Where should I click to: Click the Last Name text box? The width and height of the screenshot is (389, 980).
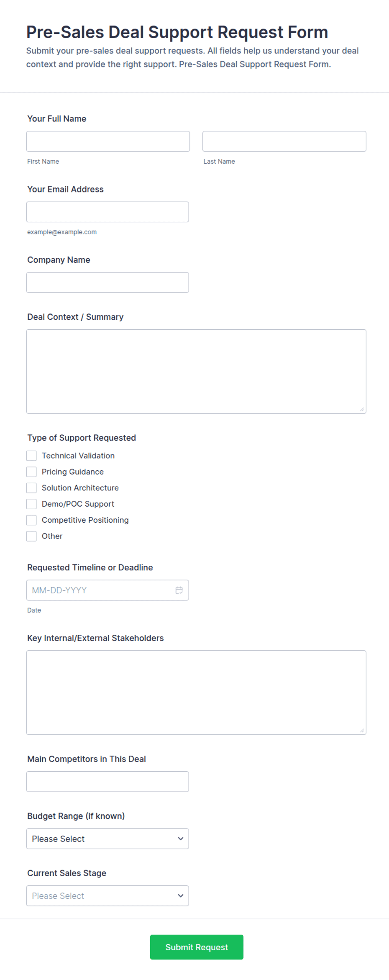tap(284, 141)
